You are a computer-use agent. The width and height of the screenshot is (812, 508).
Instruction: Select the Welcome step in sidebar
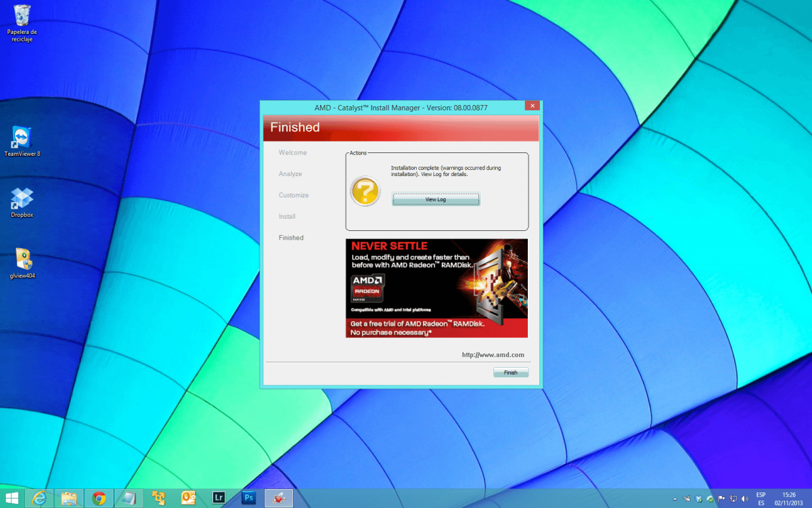pyautogui.click(x=292, y=152)
